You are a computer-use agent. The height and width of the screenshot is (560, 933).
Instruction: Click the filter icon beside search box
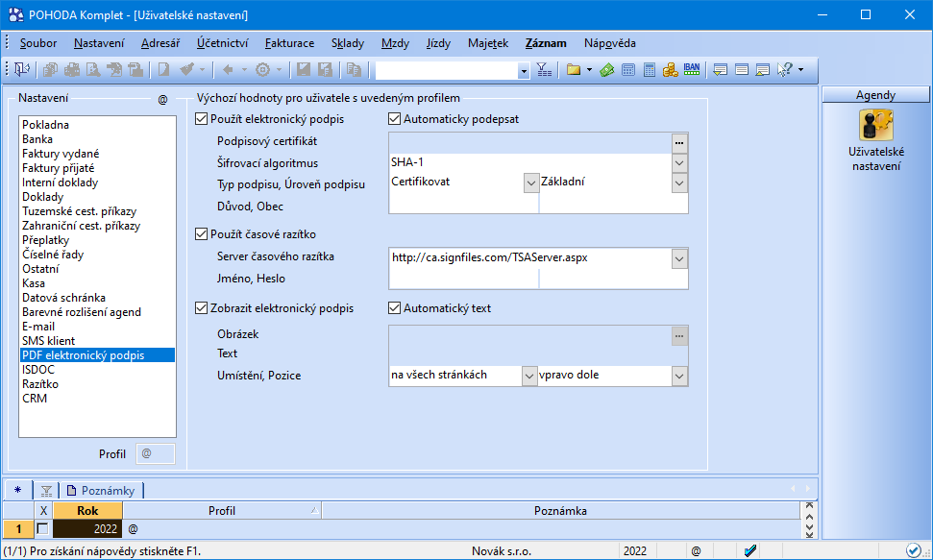[544, 69]
